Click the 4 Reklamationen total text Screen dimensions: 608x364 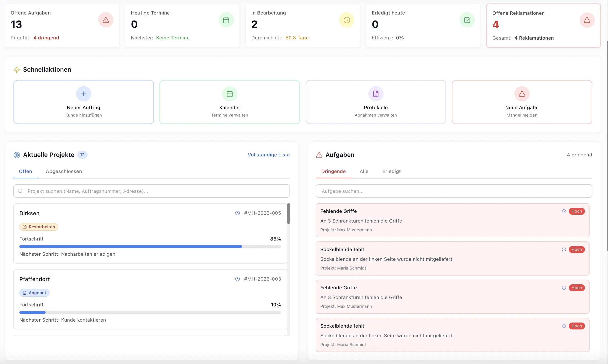click(534, 38)
